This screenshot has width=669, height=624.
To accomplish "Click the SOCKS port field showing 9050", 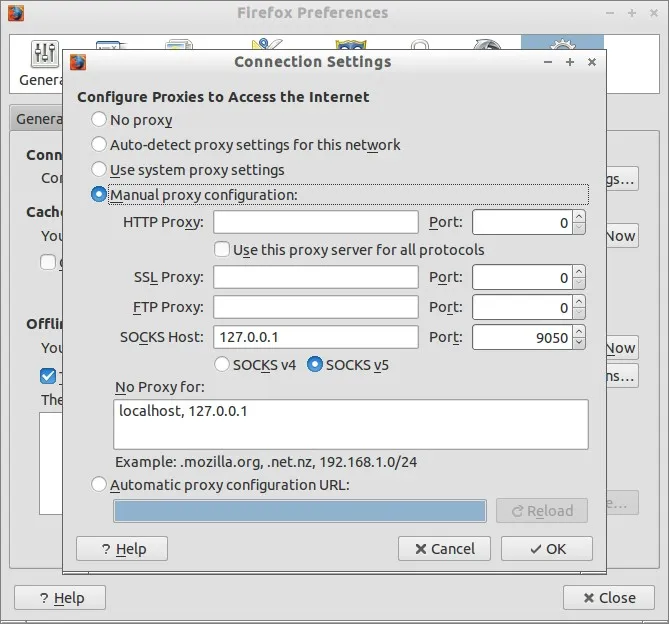I will [x=522, y=337].
